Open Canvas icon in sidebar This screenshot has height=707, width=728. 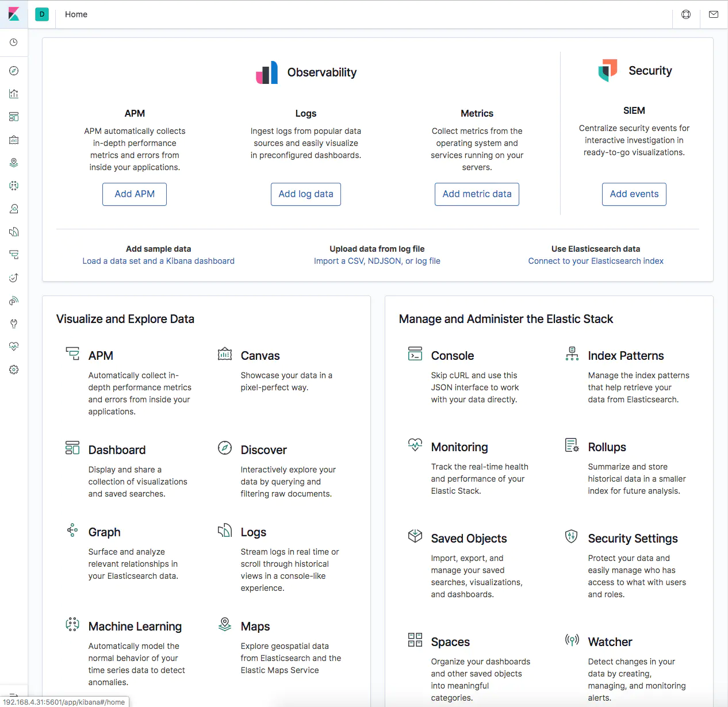[x=14, y=140]
